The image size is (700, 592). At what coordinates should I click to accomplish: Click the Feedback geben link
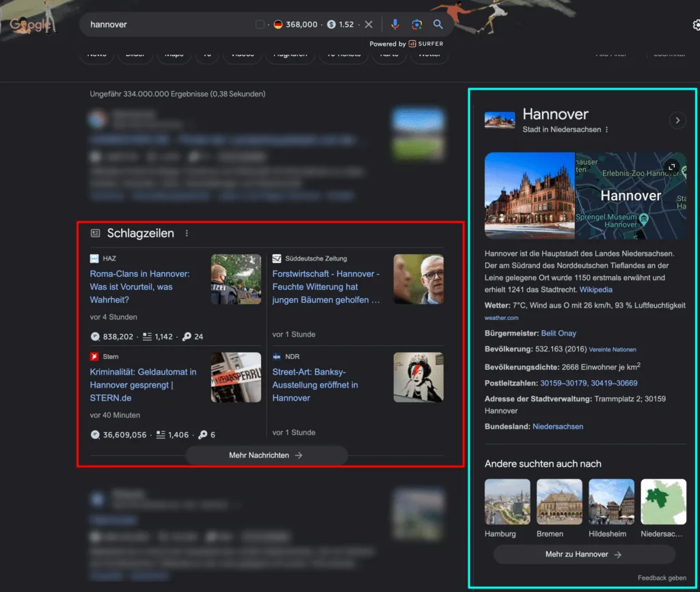[x=662, y=578]
